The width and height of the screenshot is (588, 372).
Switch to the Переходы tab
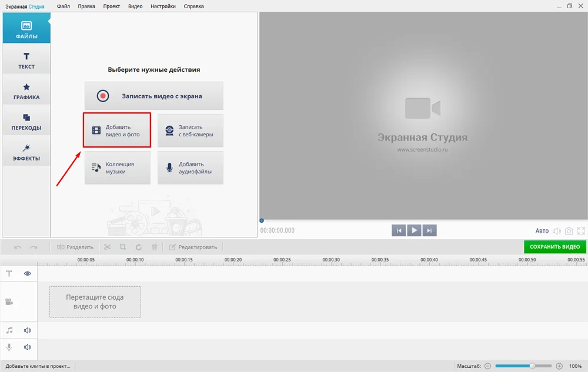(26, 122)
